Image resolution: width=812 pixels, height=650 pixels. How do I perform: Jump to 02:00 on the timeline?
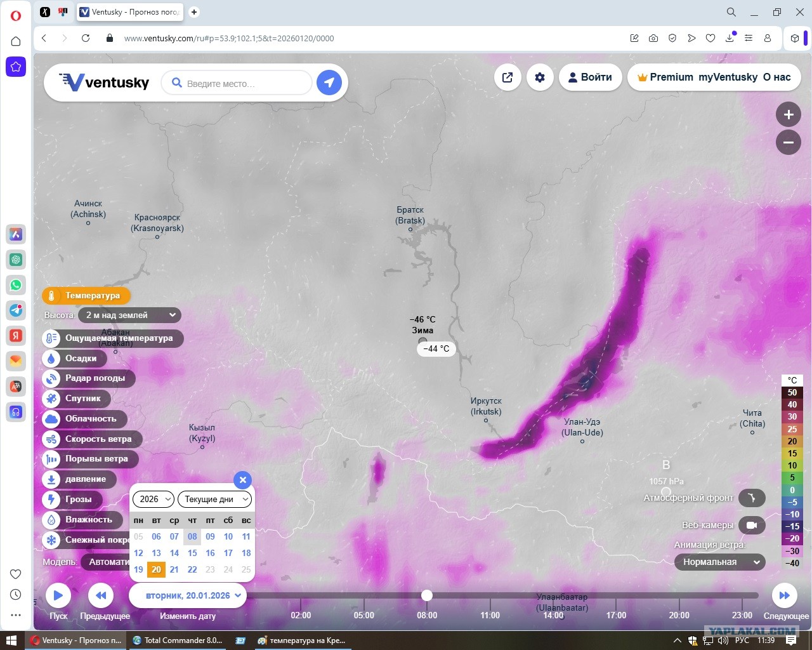[301, 615]
